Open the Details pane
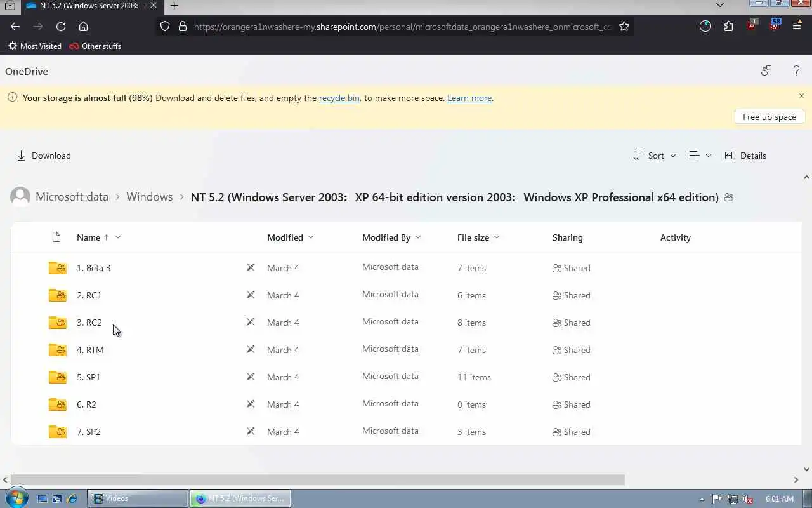 tap(746, 156)
